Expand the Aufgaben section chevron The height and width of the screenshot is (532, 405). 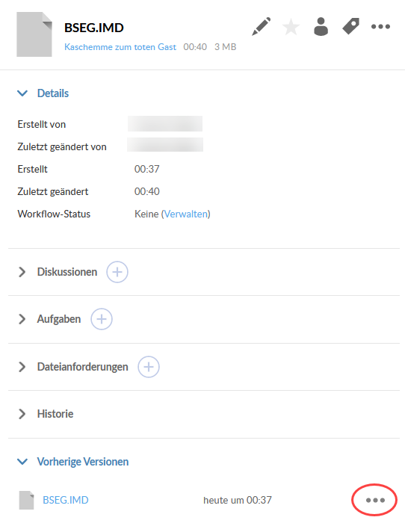click(x=22, y=319)
